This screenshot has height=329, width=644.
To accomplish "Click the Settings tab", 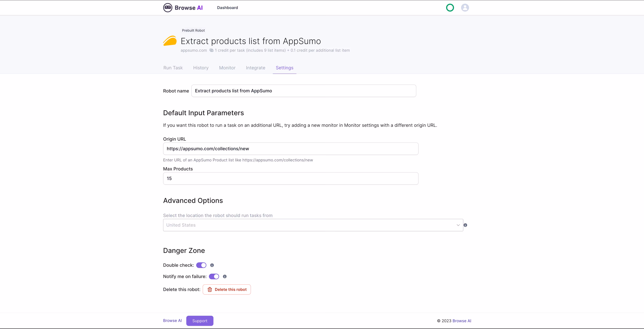I will [285, 68].
